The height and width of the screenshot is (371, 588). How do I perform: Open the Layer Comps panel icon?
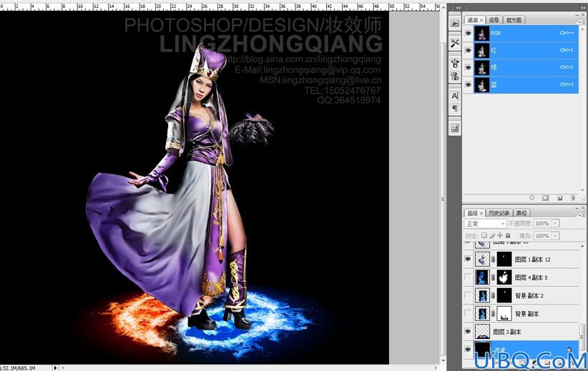click(x=455, y=129)
